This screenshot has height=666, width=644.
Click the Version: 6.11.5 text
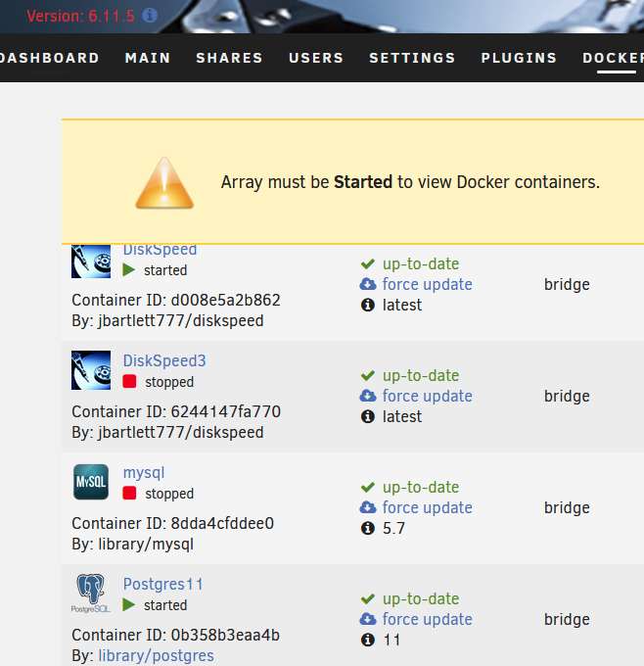tap(80, 16)
